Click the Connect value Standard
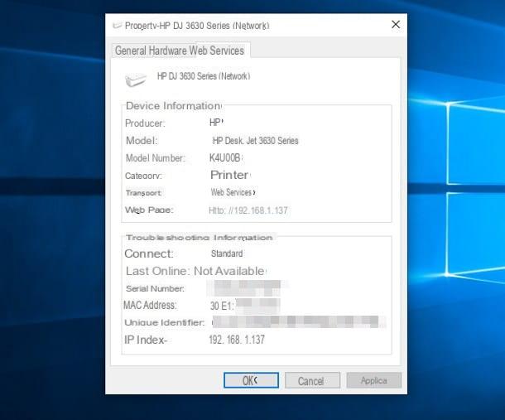Viewport: 505px width, 420px height. pos(227,253)
